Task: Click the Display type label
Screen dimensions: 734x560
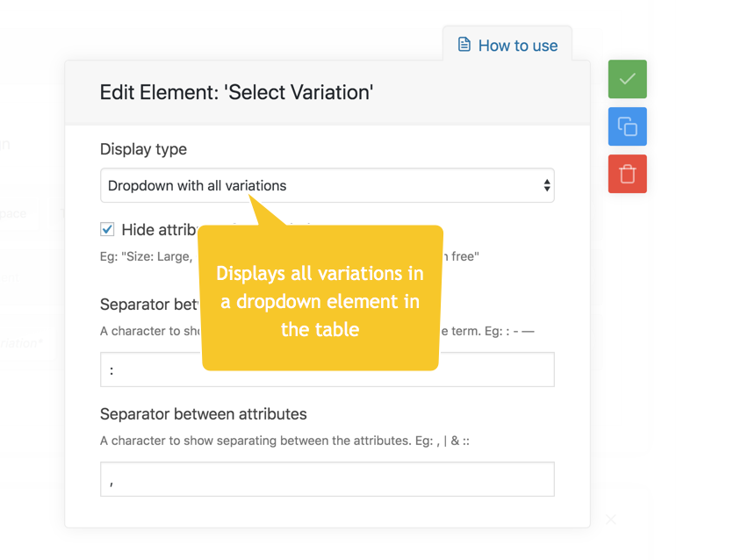Action: point(143,148)
